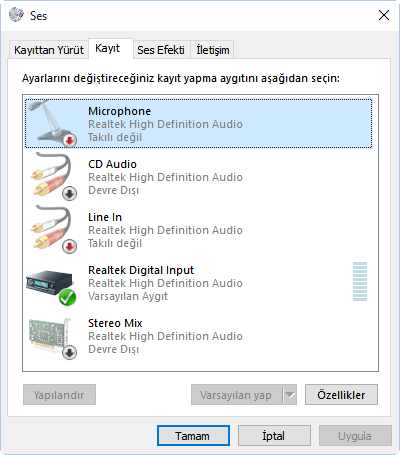Switch to the Kayıttan Yürüt tab
The width and height of the screenshot is (400, 455).
tap(49, 50)
